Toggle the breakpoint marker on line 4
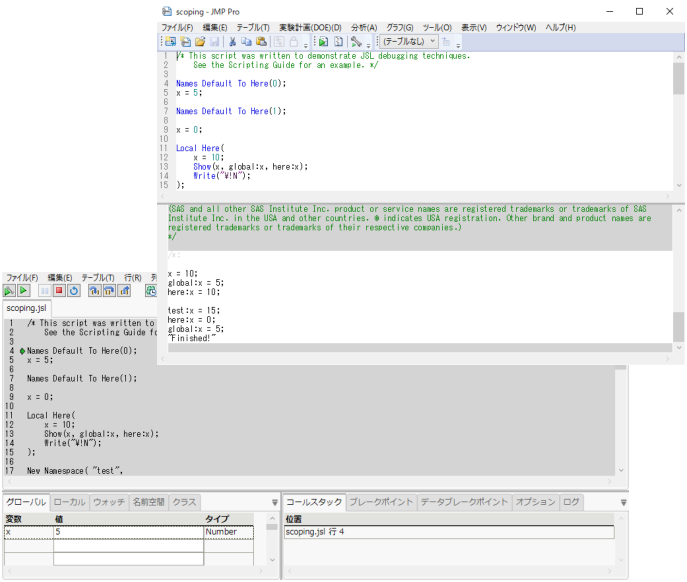This screenshot has height=582, width=687. coord(22,351)
